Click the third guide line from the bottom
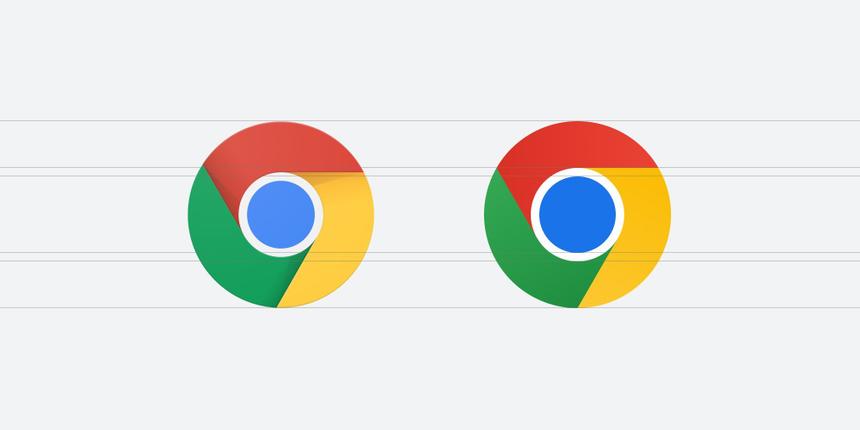The height and width of the screenshot is (430, 860). point(430,252)
